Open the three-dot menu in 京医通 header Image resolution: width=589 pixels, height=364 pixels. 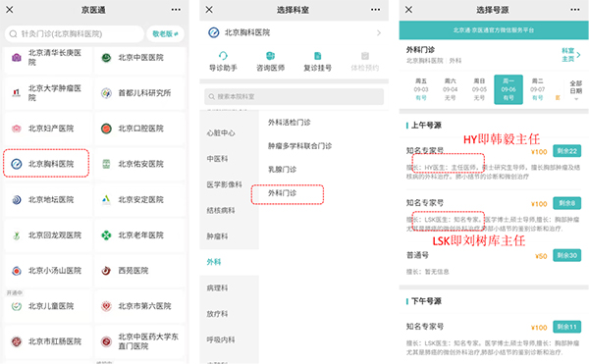pos(176,10)
